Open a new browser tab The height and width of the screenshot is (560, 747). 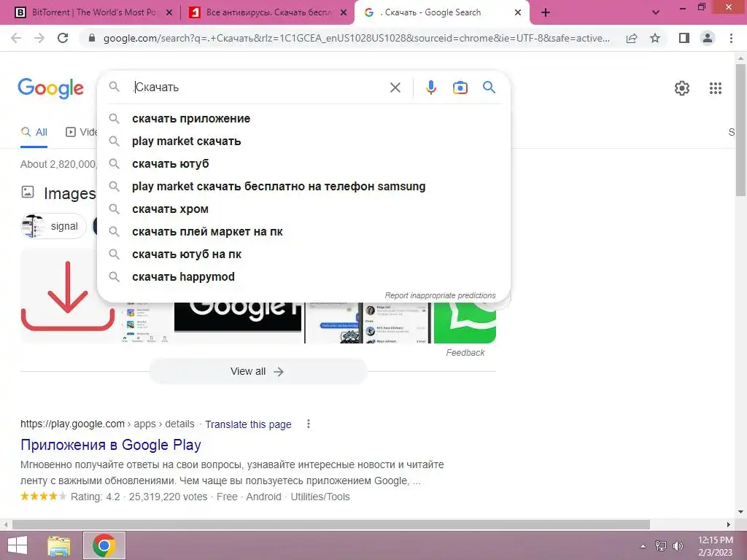tap(546, 12)
